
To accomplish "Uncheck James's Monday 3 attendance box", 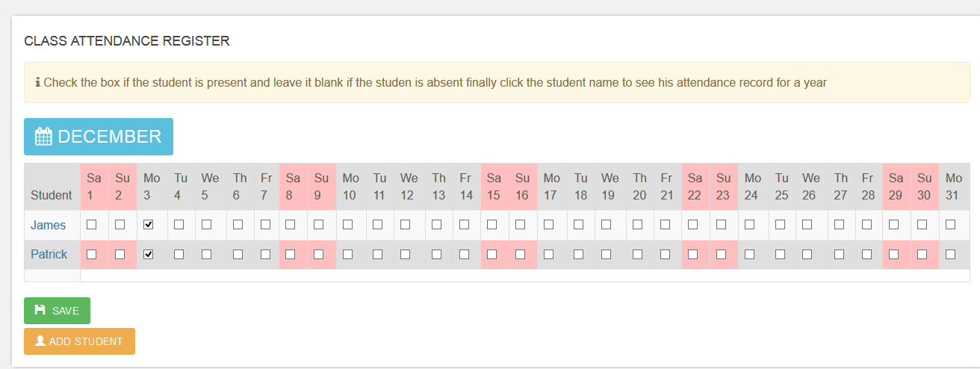I will pos(149,224).
